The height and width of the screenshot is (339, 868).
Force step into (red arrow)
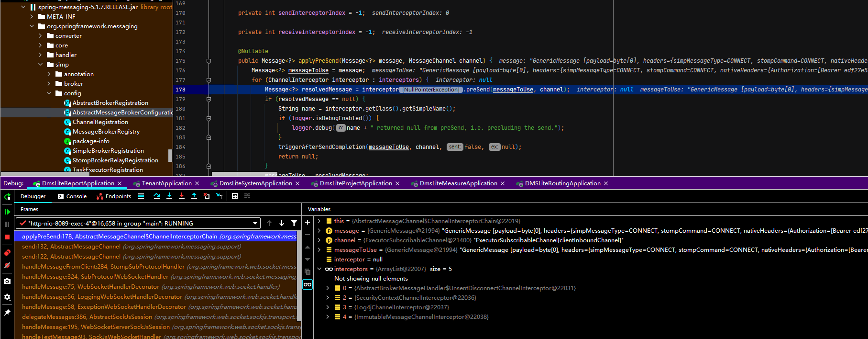(x=182, y=196)
